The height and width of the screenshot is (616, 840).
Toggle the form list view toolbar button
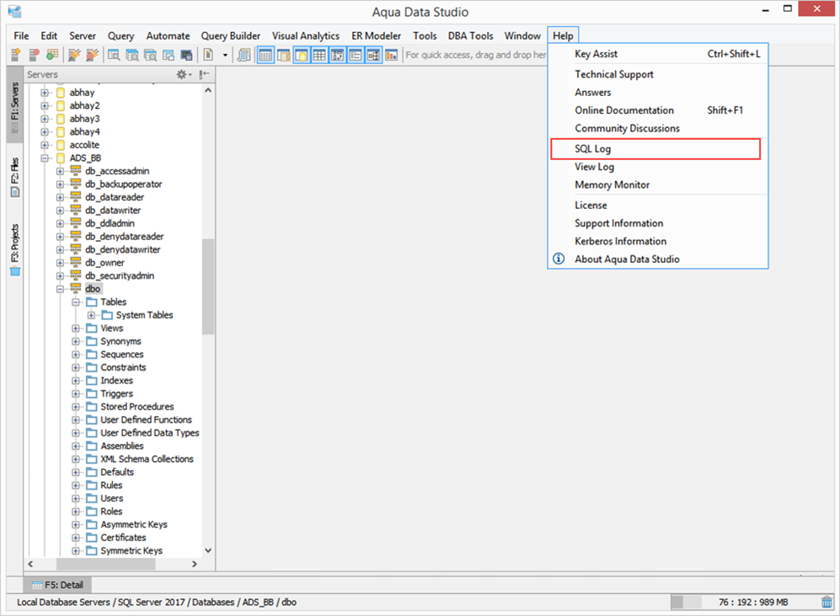pyautogui.click(x=356, y=55)
